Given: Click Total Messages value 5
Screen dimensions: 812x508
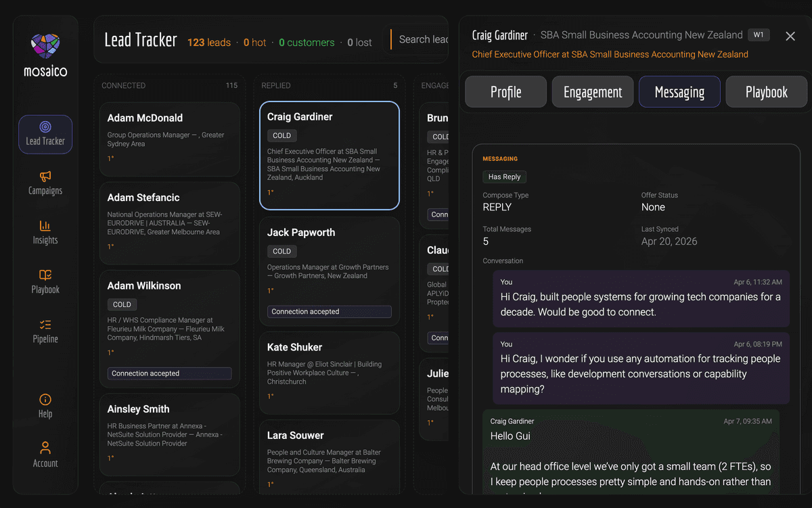Looking at the screenshot, I should tap(486, 241).
